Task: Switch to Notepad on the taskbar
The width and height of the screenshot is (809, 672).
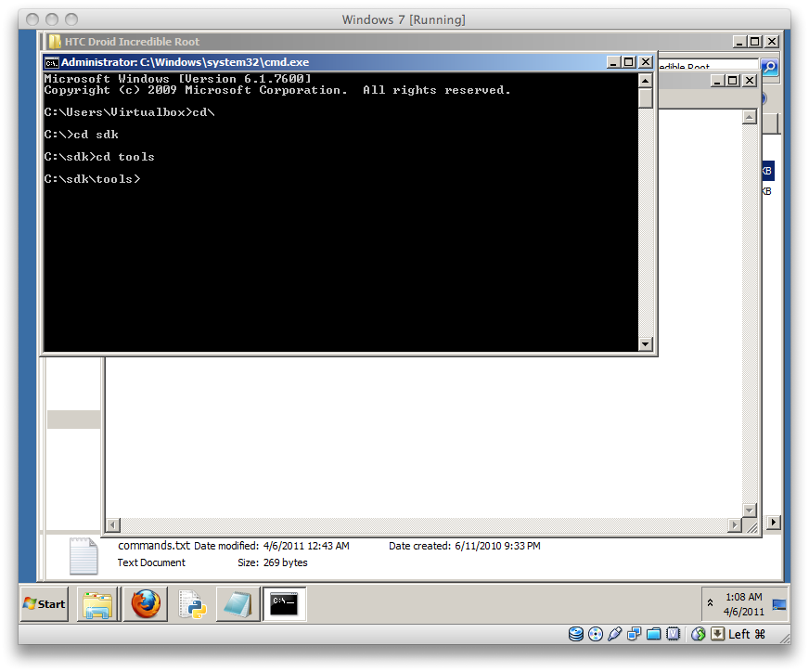Action: pyautogui.click(x=238, y=604)
